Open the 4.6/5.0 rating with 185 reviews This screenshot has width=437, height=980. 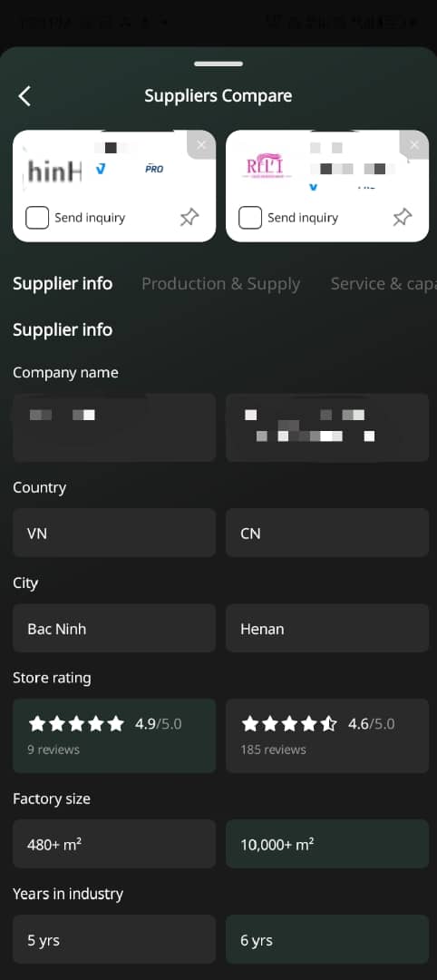[x=327, y=736]
